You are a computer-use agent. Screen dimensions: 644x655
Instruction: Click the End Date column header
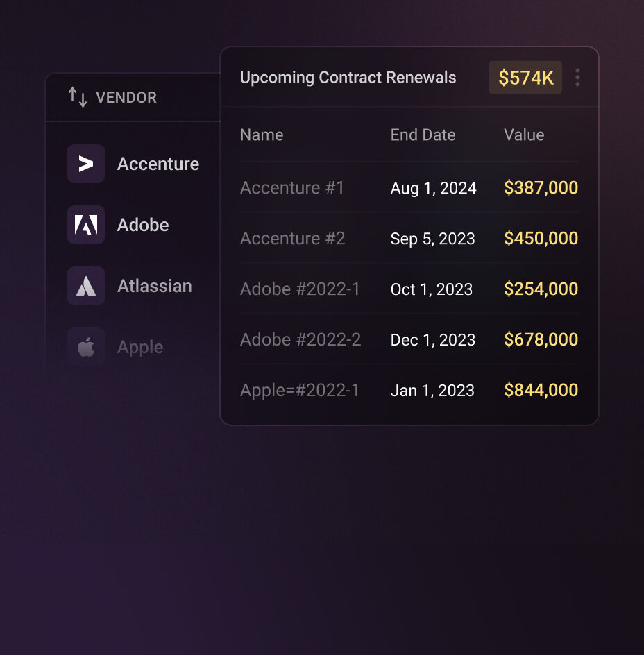pos(423,135)
